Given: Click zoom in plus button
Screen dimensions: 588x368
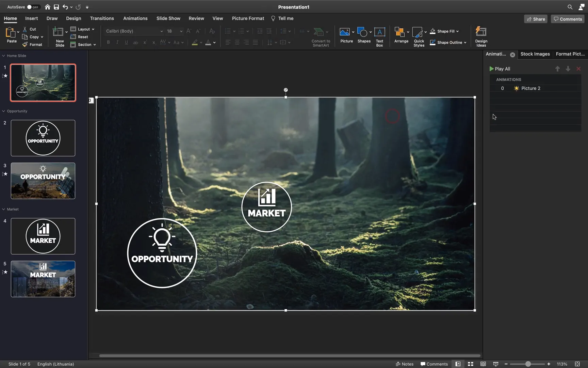Looking at the screenshot, I should [549, 364].
